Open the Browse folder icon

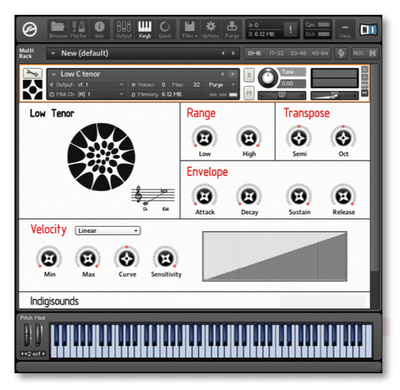pyautogui.click(x=58, y=30)
